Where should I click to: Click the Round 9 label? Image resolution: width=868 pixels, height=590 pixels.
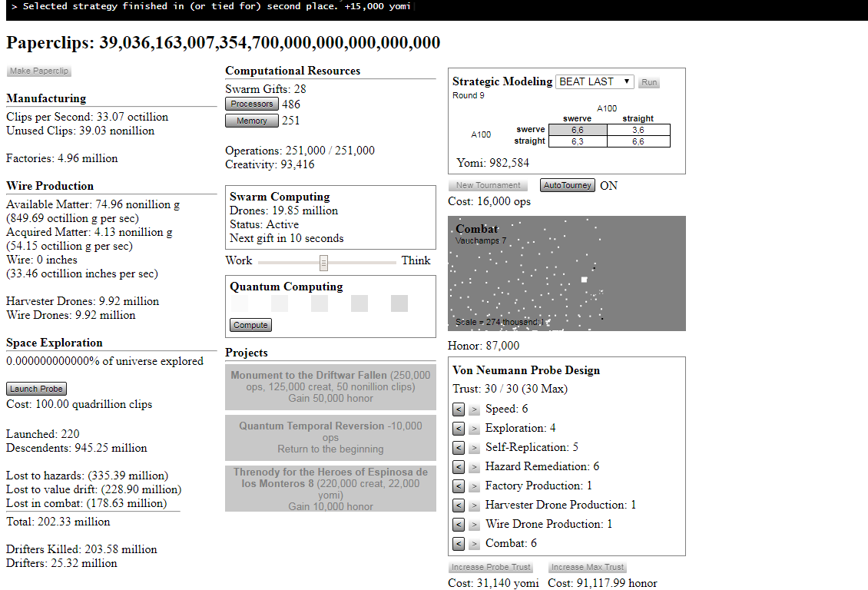coord(469,95)
